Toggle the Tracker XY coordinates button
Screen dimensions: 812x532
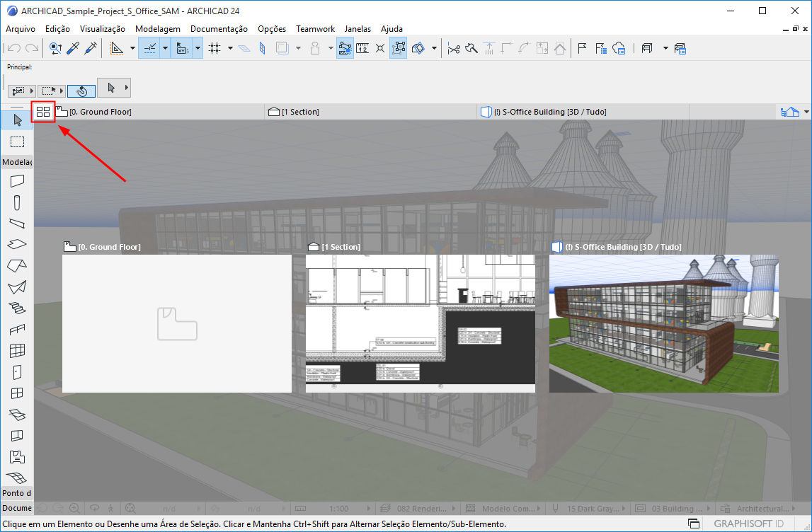[181, 48]
